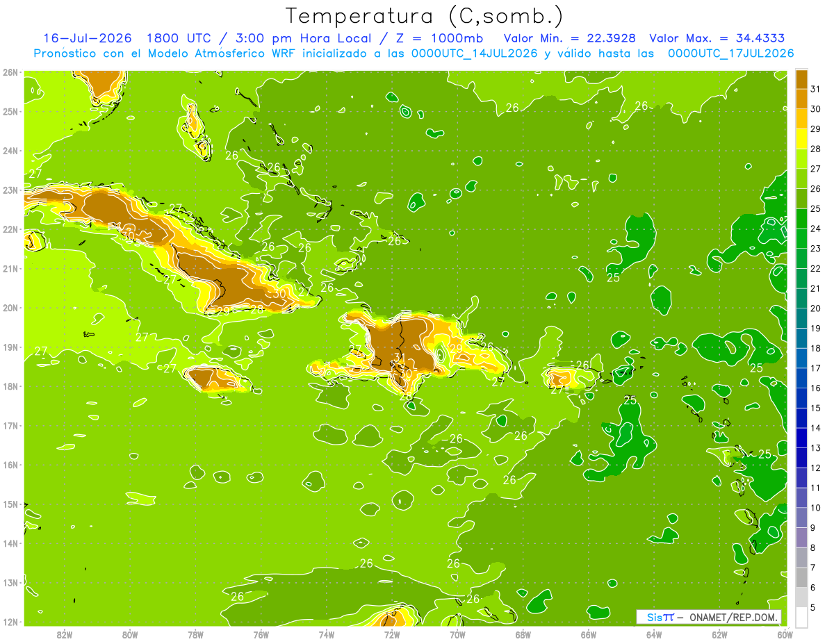Screen dimensions: 834x644
Task: Click the 74W longitude axis label
Action: click(x=327, y=634)
